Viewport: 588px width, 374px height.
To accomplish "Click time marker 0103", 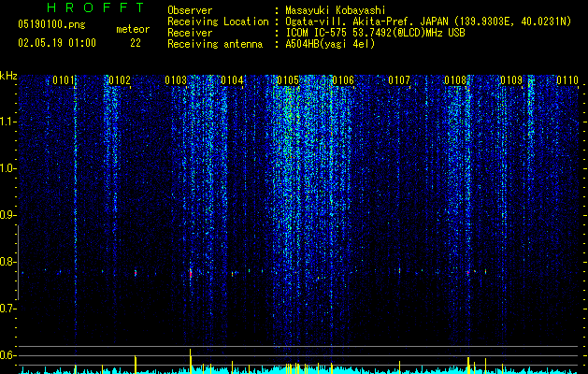I will 176,80.
